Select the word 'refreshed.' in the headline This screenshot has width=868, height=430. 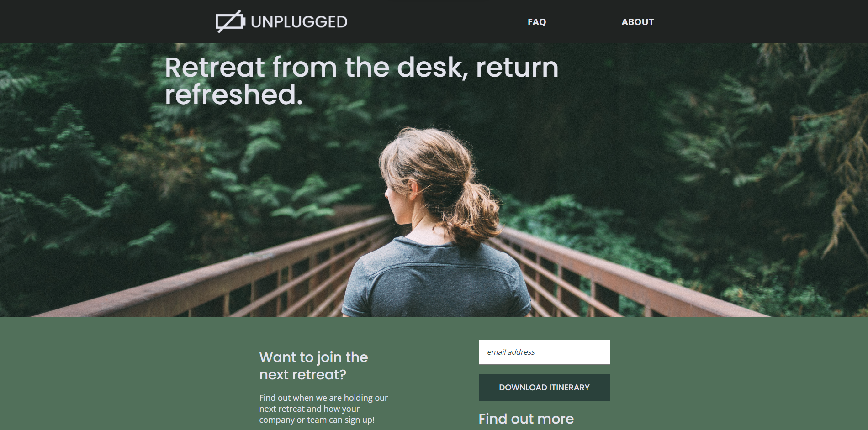click(233, 95)
